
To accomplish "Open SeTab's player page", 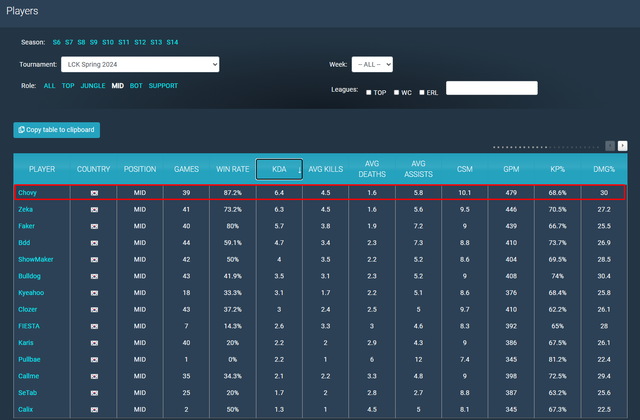I will (27, 393).
